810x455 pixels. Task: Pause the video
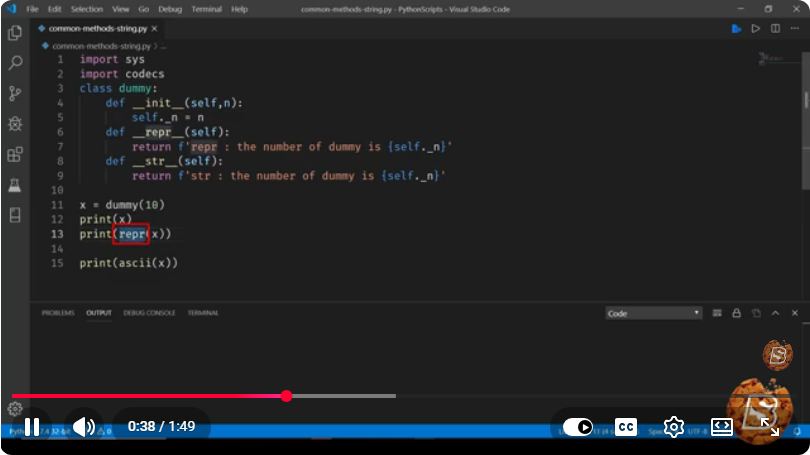coord(32,427)
